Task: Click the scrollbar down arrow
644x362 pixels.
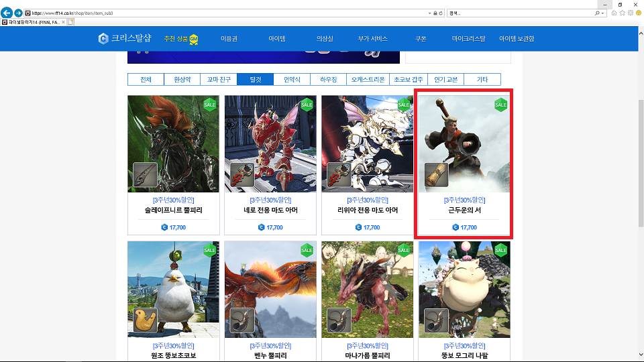Action: click(641, 355)
